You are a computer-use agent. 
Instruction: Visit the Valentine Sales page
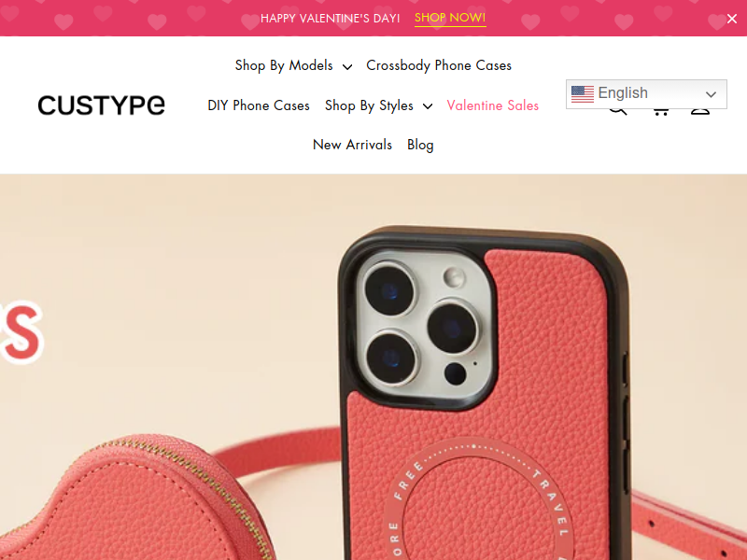coord(493,105)
